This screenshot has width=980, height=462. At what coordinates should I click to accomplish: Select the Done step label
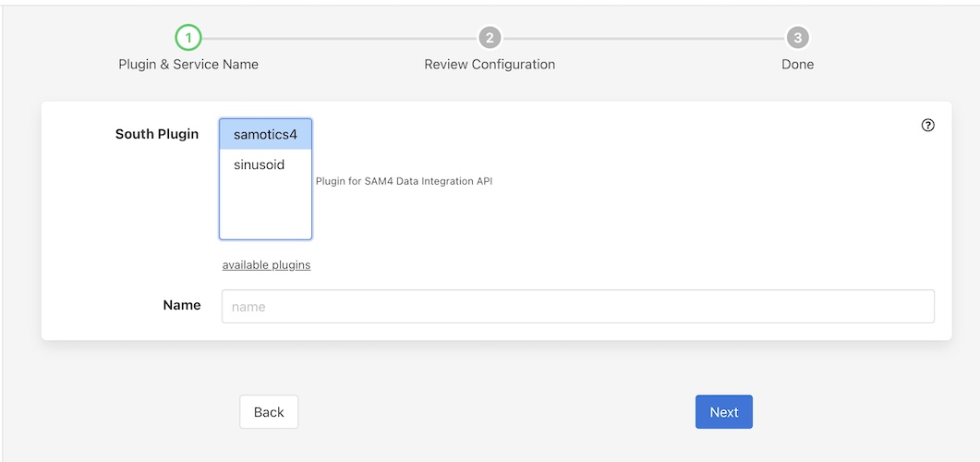click(x=797, y=65)
